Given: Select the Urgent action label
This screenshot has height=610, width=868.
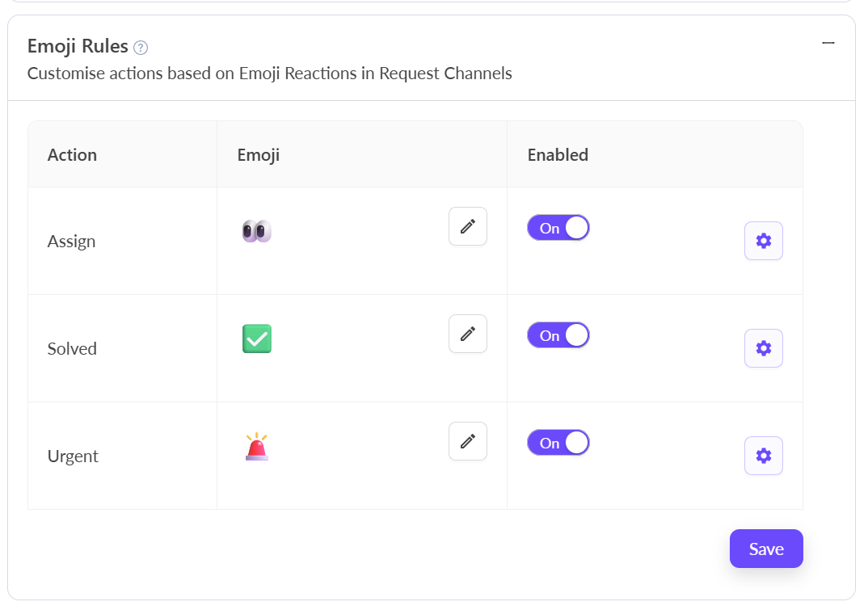Looking at the screenshot, I should 73,456.
